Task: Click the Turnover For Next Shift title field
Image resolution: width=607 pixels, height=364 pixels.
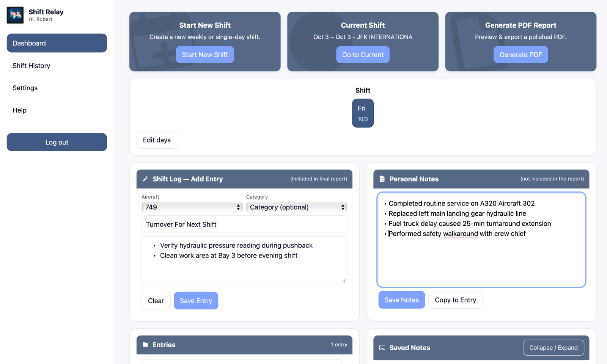Action: coord(244,224)
